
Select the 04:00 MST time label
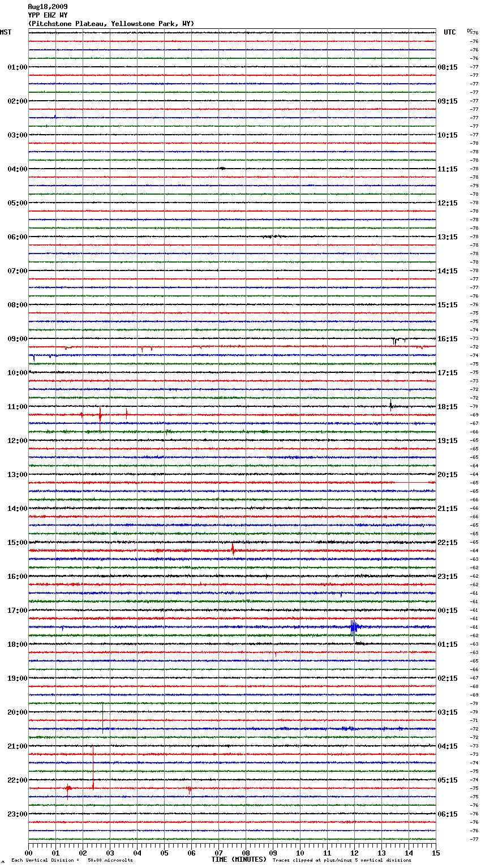(17, 169)
